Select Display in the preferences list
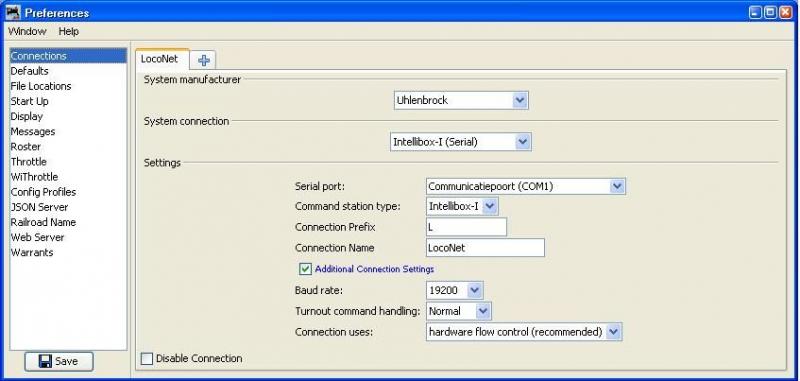The height and width of the screenshot is (381, 800). (68, 116)
